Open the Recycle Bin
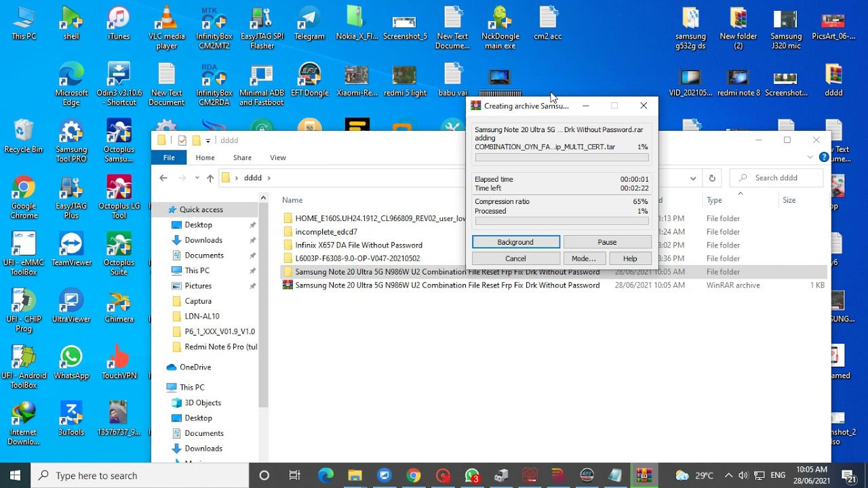868x488 pixels. tap(24, 137)
